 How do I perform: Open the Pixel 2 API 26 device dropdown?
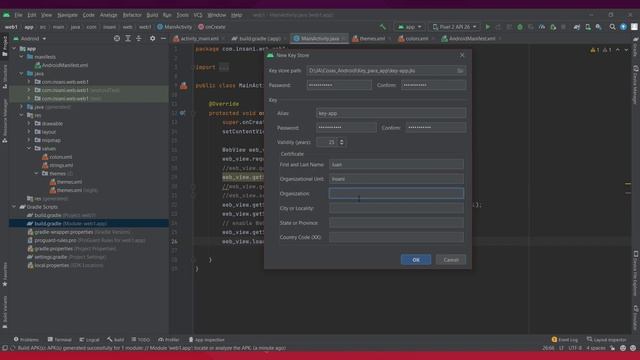pos(454,27)
